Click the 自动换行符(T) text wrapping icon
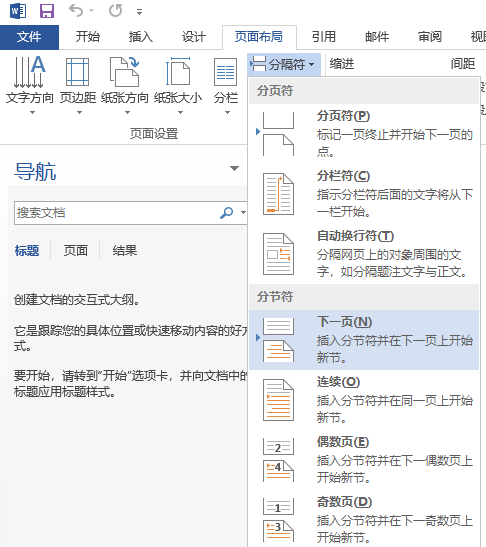The width and height of the screenshot is (486, 547). 278,254
